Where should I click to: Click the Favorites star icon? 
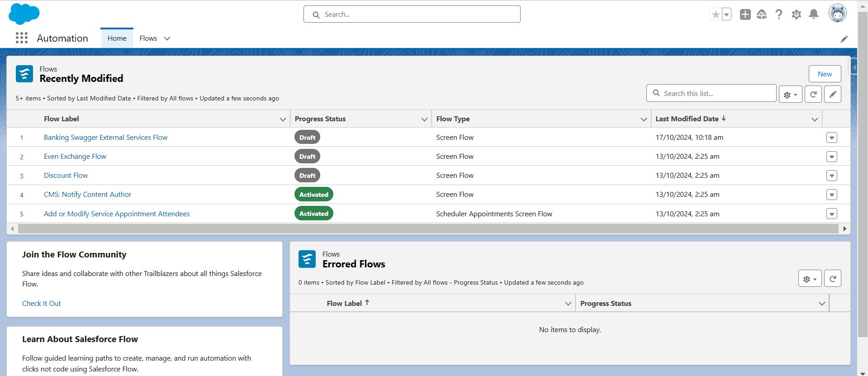coord(716,14)
